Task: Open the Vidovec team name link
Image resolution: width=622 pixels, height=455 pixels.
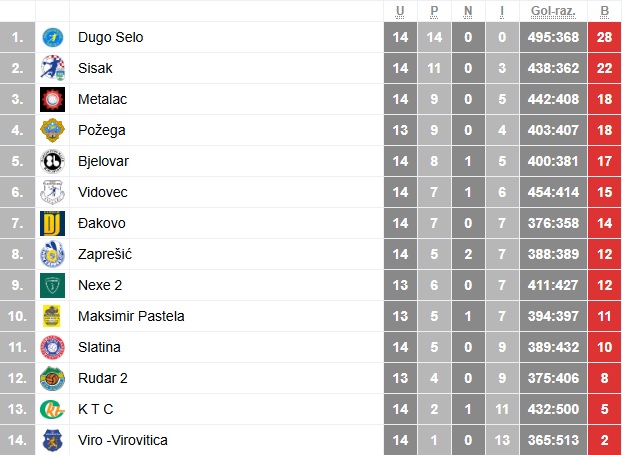Action: 103,192
